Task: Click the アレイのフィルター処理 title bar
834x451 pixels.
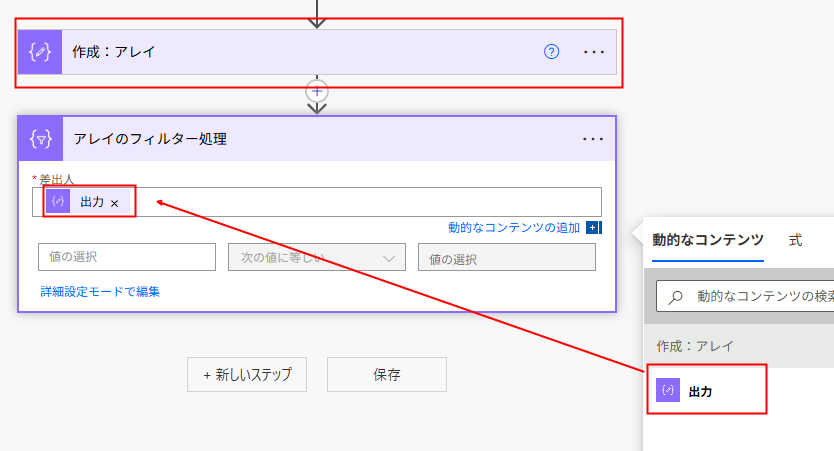Action: [317, 139]
